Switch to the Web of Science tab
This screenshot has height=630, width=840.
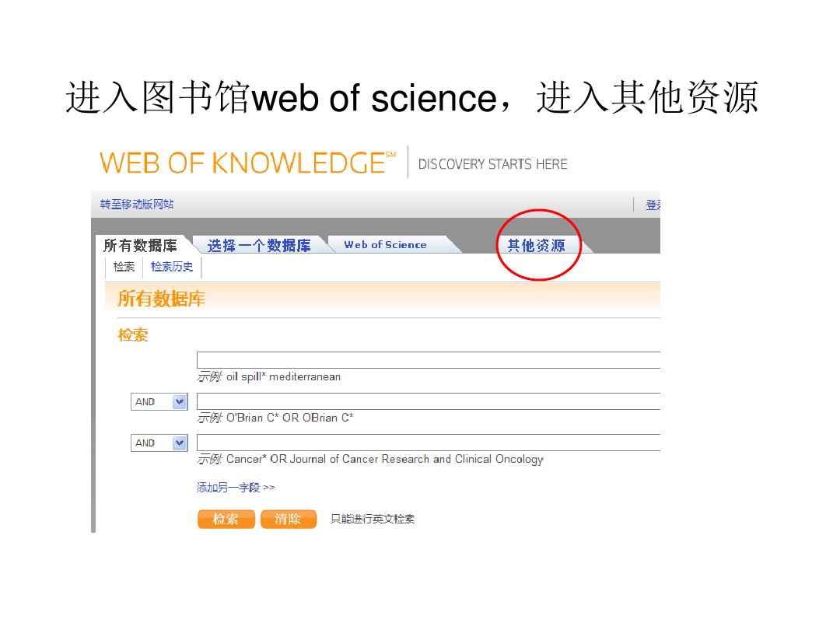(x=385, y=245)
